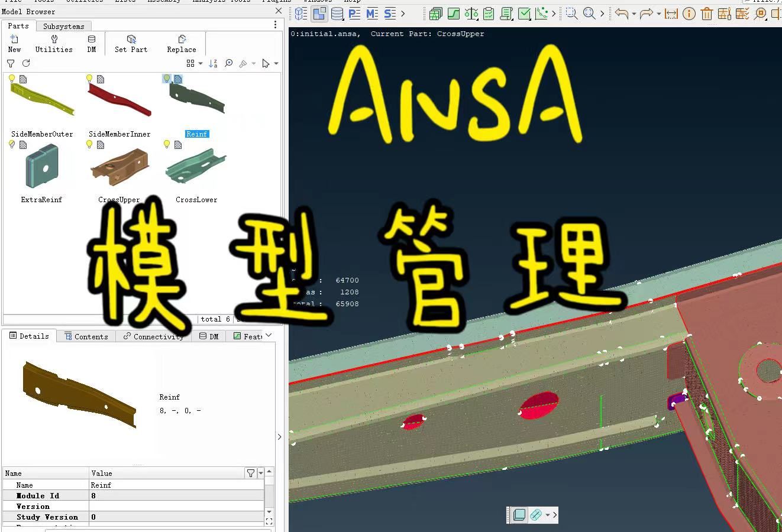Viewport: 782px width, 532px height.
Task: Toggle the lightbulb visibility for CrossLower
Action: click(x=167, y=144)
